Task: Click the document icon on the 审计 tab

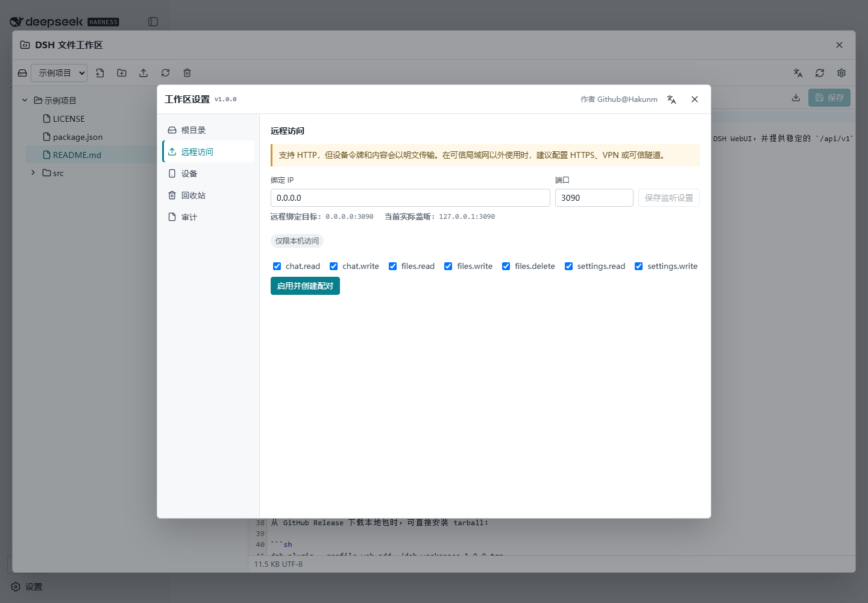Action: pos(172,217)
